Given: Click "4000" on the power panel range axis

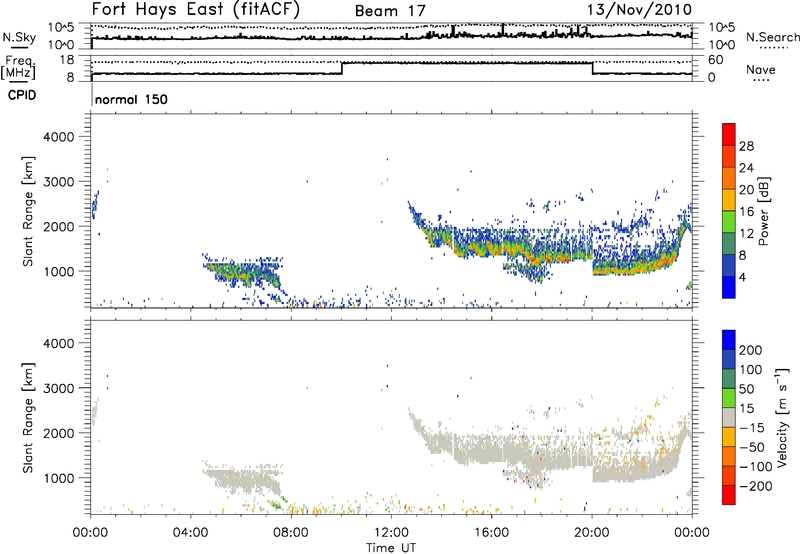Looking at the screenshot, I should 58,137.
